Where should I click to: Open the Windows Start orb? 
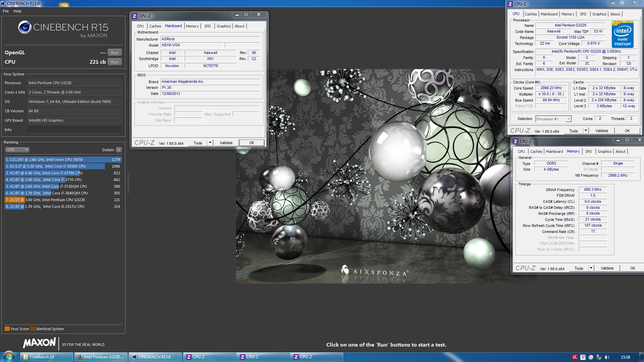(9, 356)
